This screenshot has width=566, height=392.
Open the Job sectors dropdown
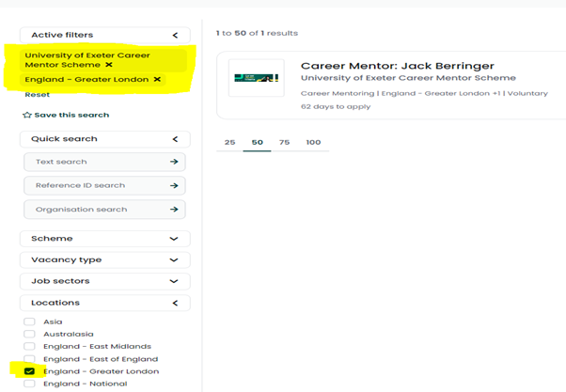click(174, 281)
